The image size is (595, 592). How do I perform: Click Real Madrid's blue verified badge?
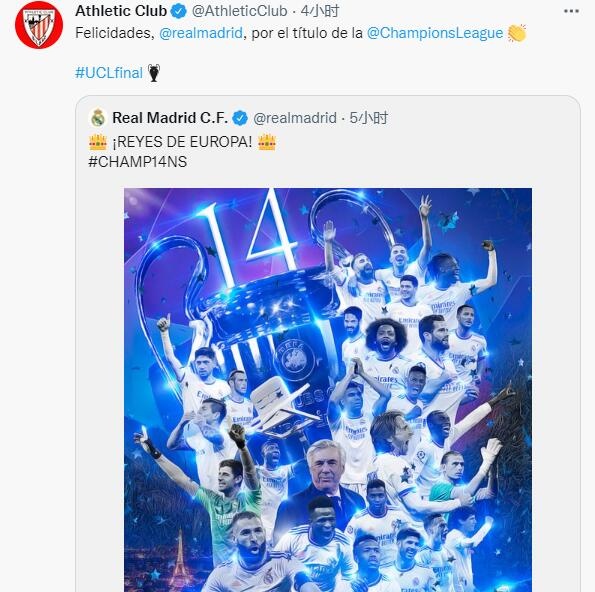[240, 118]
